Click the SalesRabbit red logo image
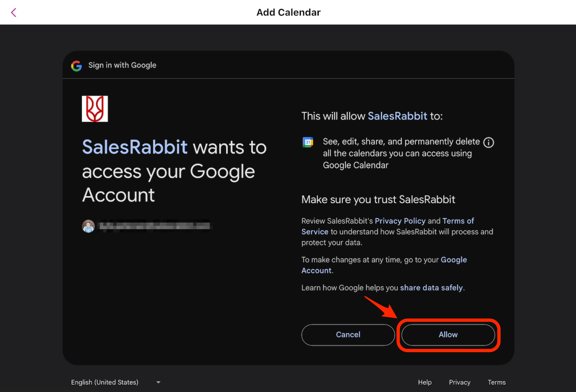Viewport: 576px width, 392px height. [95, 109]
